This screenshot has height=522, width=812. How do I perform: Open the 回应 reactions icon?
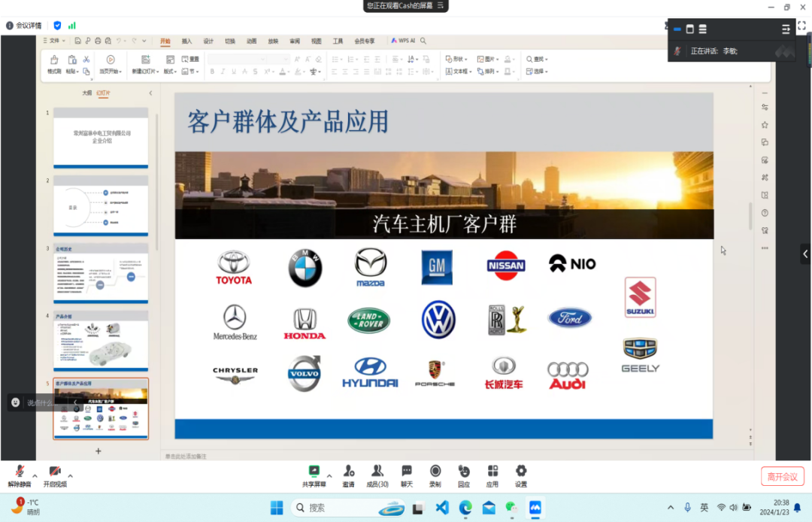coord(464,472)
